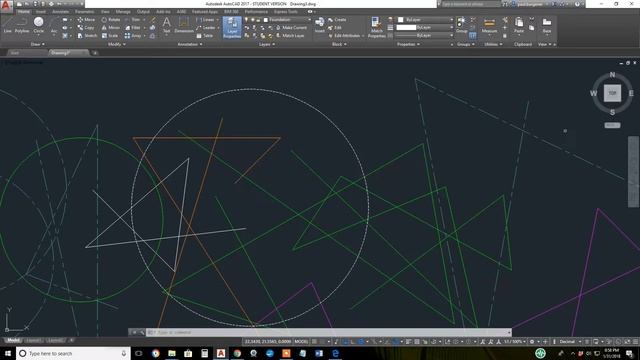Click the Fillet tool
Screen dimensions: 640x360
point(133,28)
